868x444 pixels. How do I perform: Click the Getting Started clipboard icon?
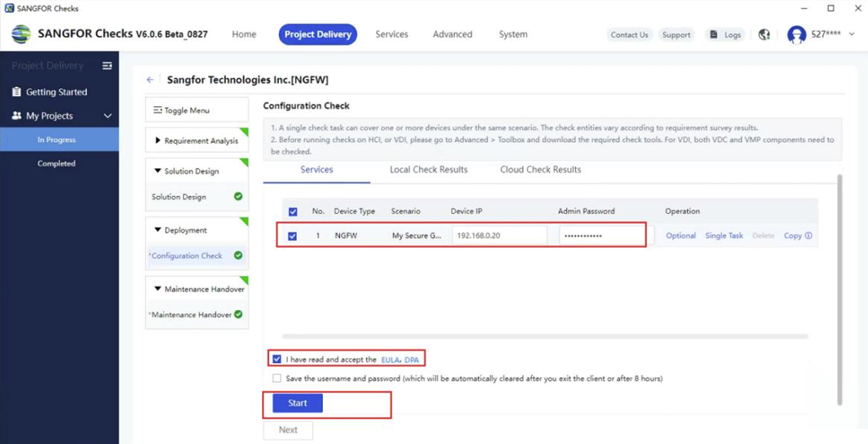pos(17,92)
